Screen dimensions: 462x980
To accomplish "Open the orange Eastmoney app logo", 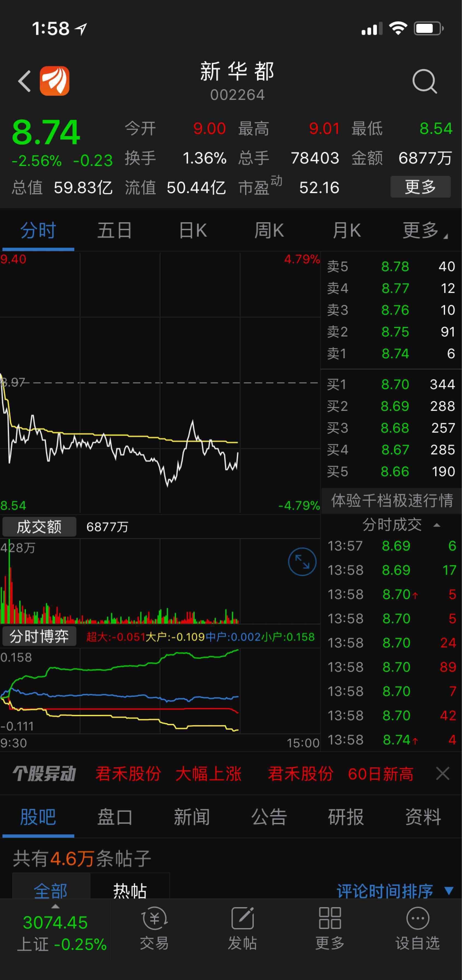I will [55, 81].
